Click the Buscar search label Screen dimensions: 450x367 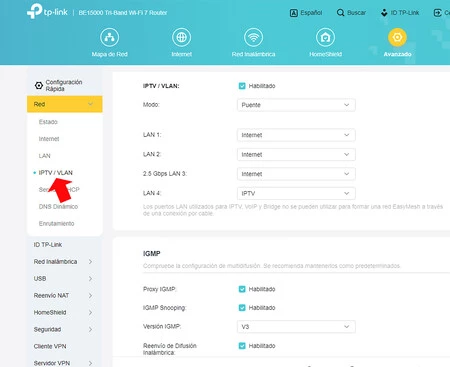[356, 13]
